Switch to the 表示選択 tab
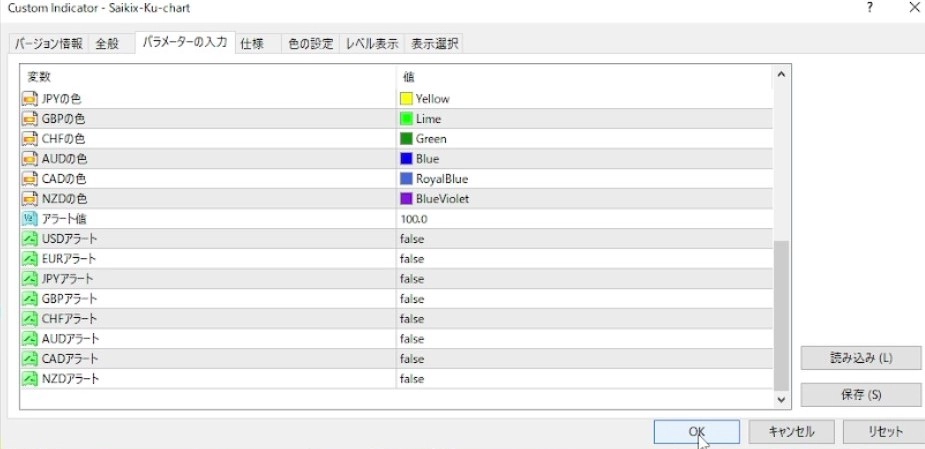The image size is (925, 449). [x=433, y=44]
